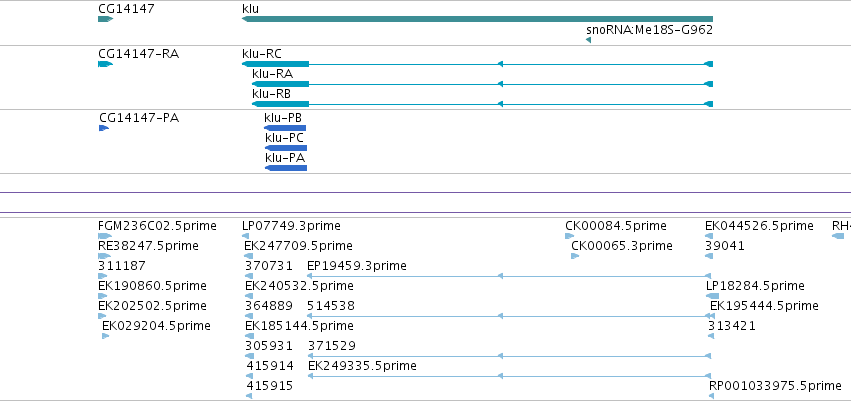Click the EK029204.5prime EST arrow

(x=106, y=336)
